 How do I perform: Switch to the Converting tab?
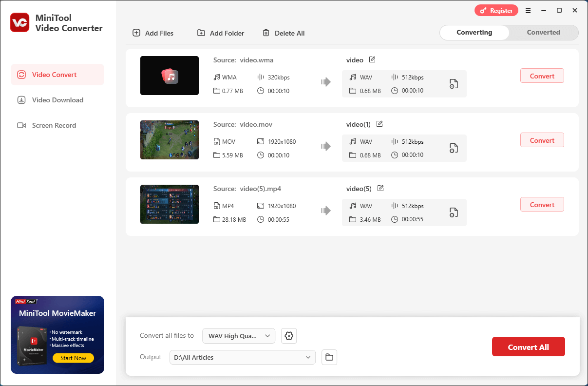click(x=474, y=33)
